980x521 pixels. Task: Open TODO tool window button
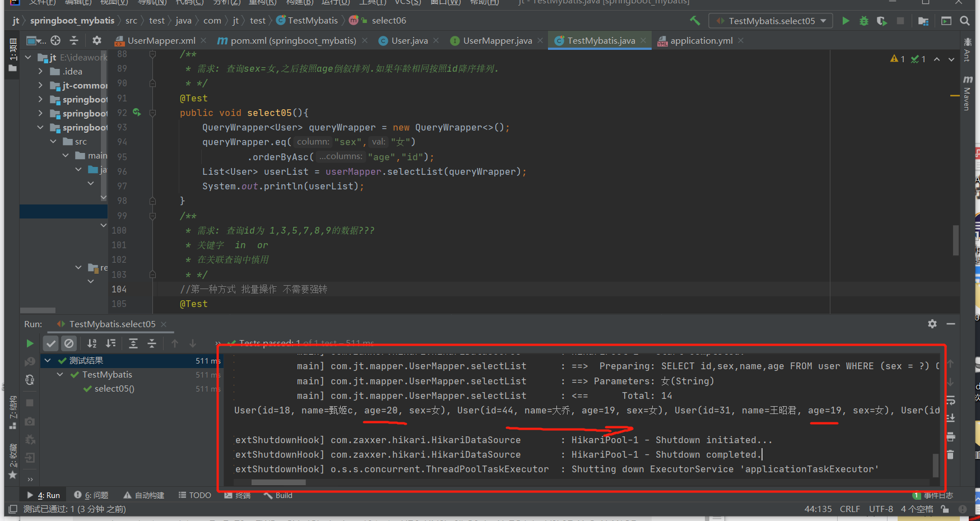click(195, 495)
